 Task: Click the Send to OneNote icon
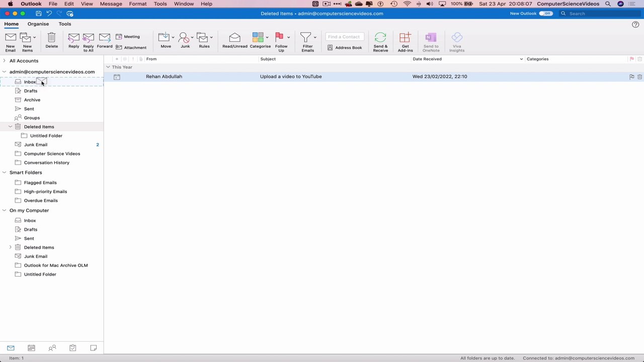(431, 38)
